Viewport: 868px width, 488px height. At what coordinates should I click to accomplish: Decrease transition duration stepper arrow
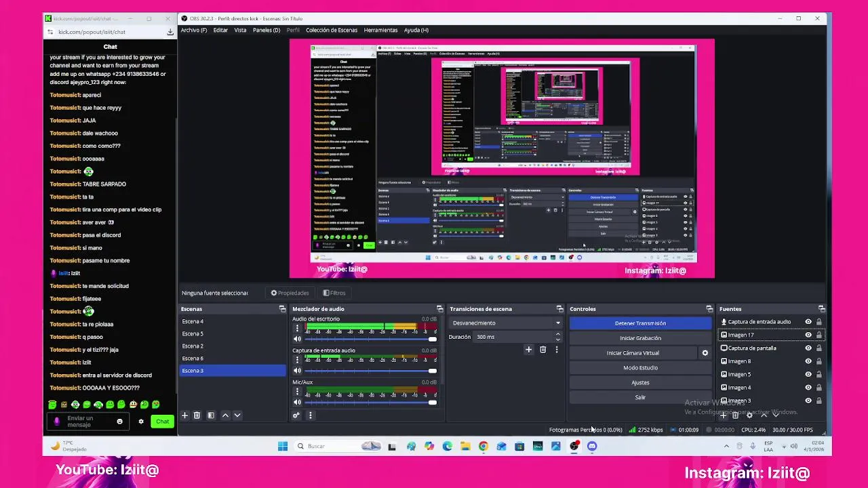point(557,339)
